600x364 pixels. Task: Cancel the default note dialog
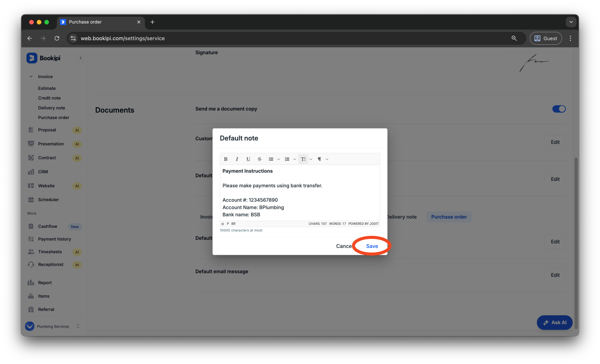(x=344, y=246)
